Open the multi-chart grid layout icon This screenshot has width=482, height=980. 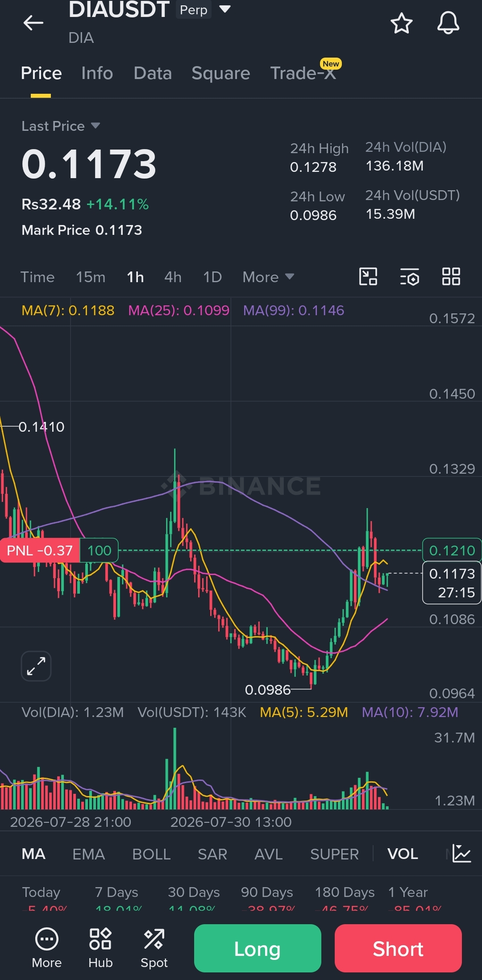click(451, 276)
